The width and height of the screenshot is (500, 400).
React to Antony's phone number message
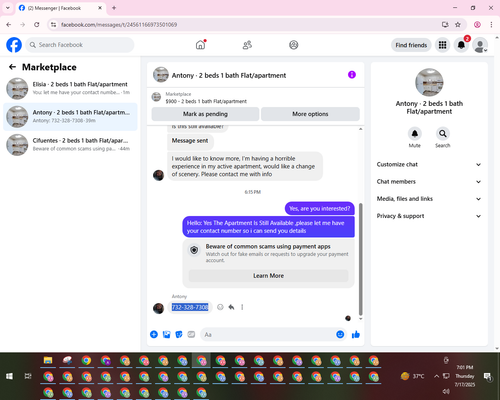click(220, 307)
